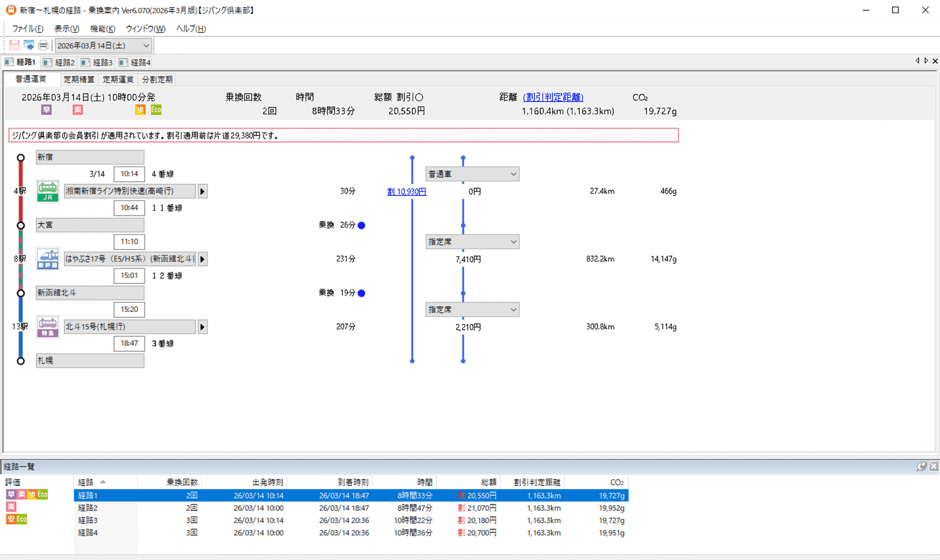Open the 機能(K) menu

[102, 28]
